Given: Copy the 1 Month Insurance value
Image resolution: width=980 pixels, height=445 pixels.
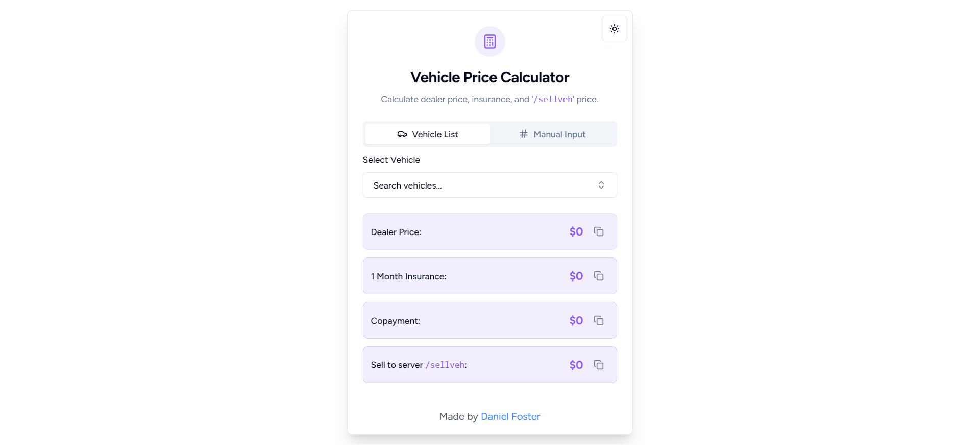Looking at the screenshot, I should [599, 276].
